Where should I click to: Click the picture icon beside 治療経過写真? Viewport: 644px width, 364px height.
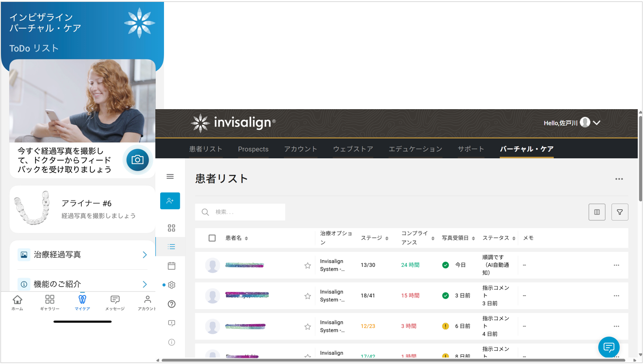[x=24, y=255]
